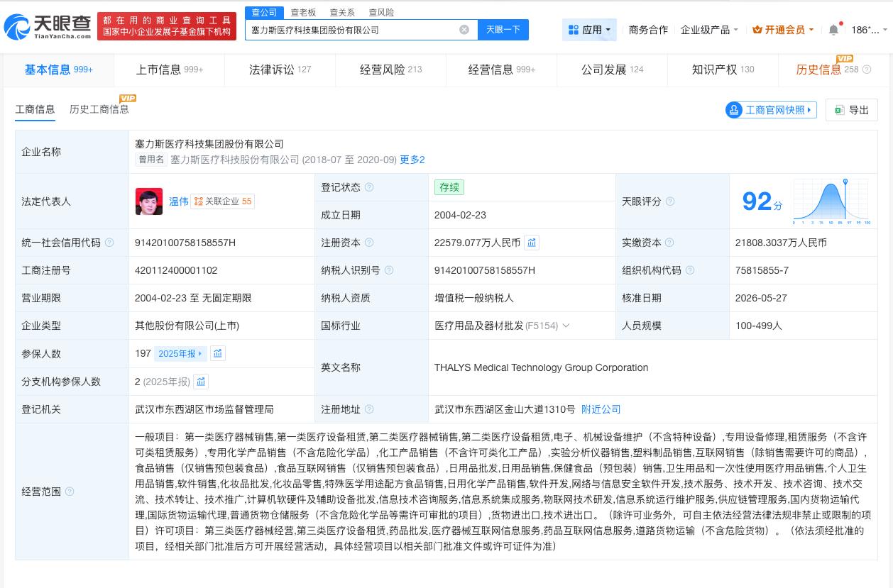Open the 商务合作 link
The height and width of the screenshot is (588, 893).
[x=648, y=30]
